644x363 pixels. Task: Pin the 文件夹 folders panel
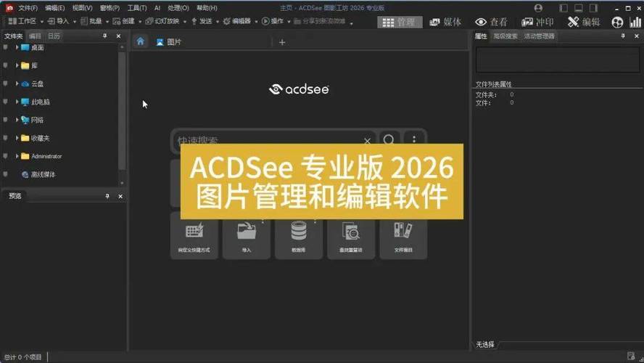[x=104, y=36]
